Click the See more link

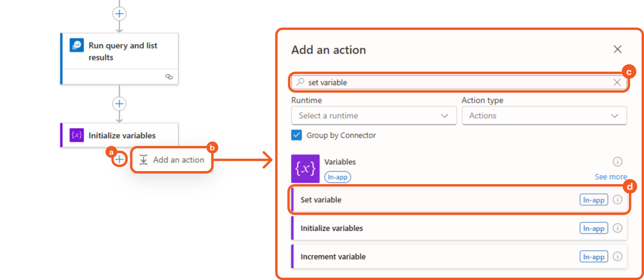pos(610,177)
